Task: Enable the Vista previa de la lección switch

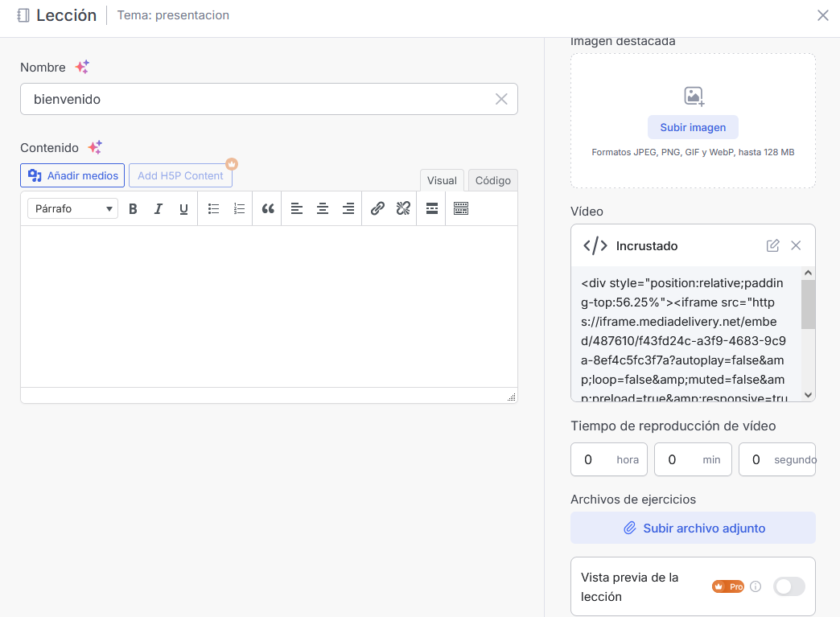Action: tap(789, 587)
